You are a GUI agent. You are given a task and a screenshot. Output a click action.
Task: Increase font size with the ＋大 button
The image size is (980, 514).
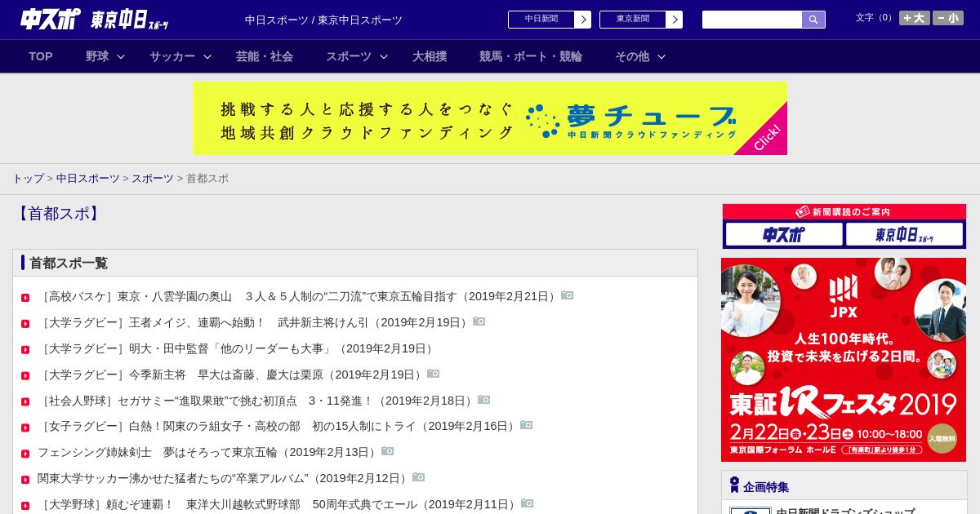(915, 18)
